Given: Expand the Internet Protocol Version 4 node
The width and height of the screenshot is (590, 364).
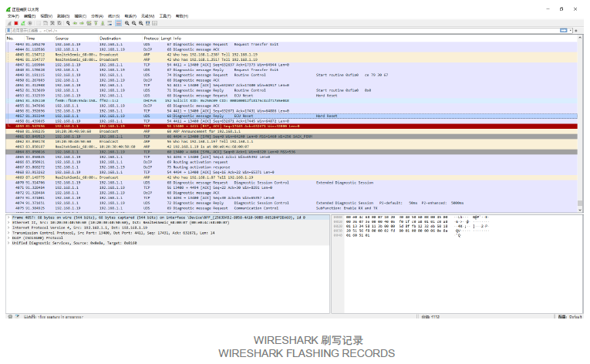Looking at the screenshot, I should [8, 228].
